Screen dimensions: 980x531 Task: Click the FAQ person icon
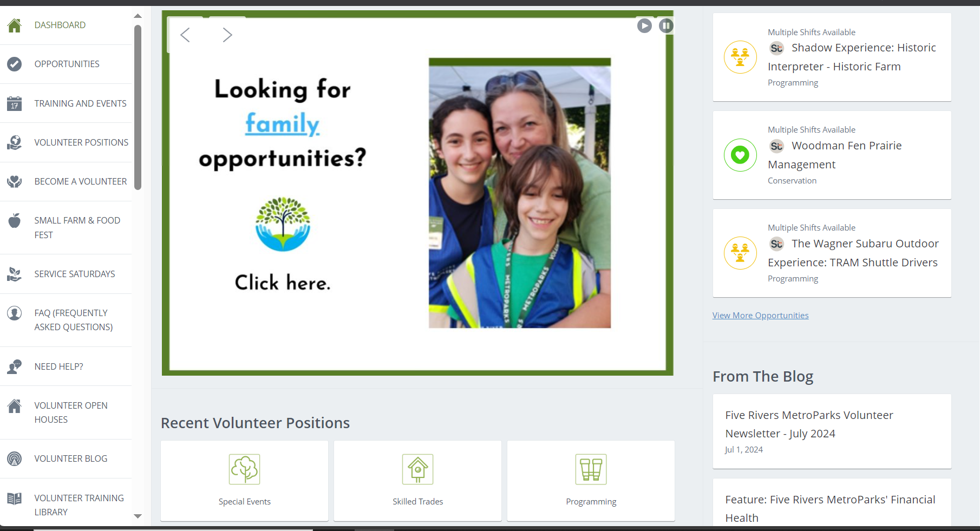(x=15, y=313)
